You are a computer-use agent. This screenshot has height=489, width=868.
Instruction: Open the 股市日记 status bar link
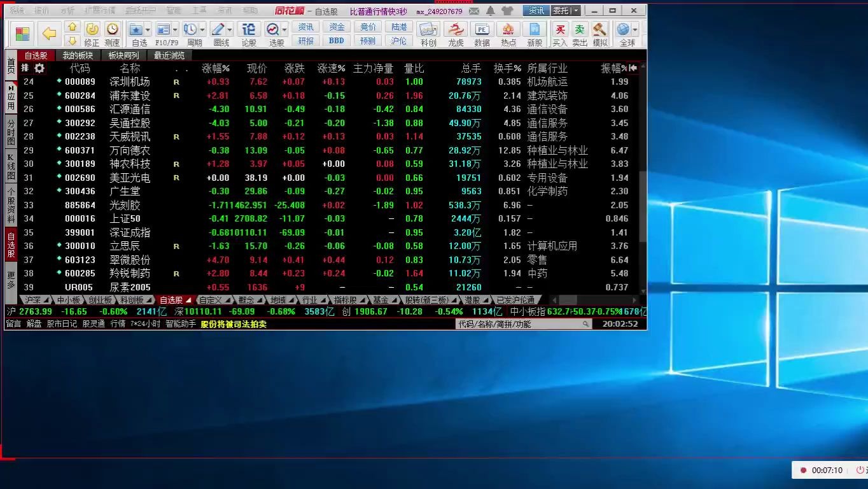pos(62,324)
